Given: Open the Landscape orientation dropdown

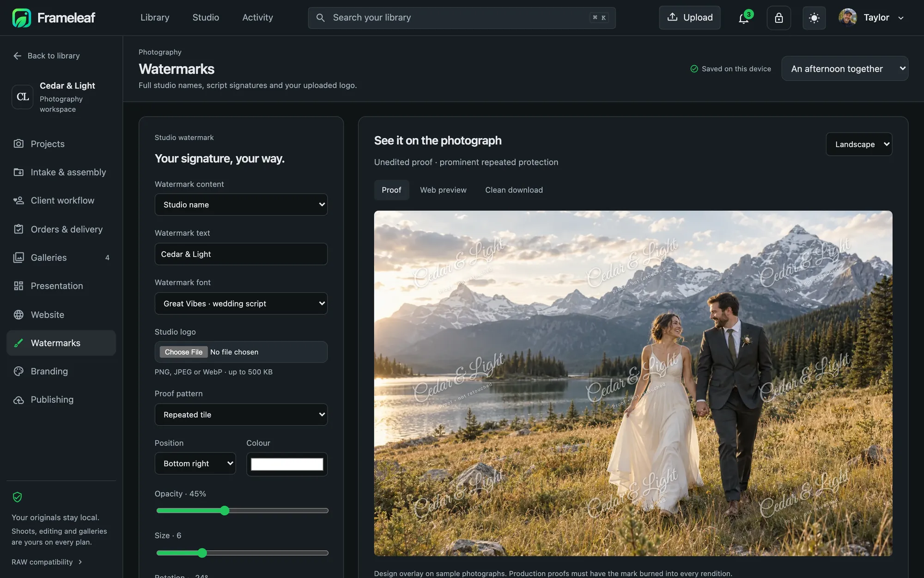Looking at the screenshot, I should 859,144.
